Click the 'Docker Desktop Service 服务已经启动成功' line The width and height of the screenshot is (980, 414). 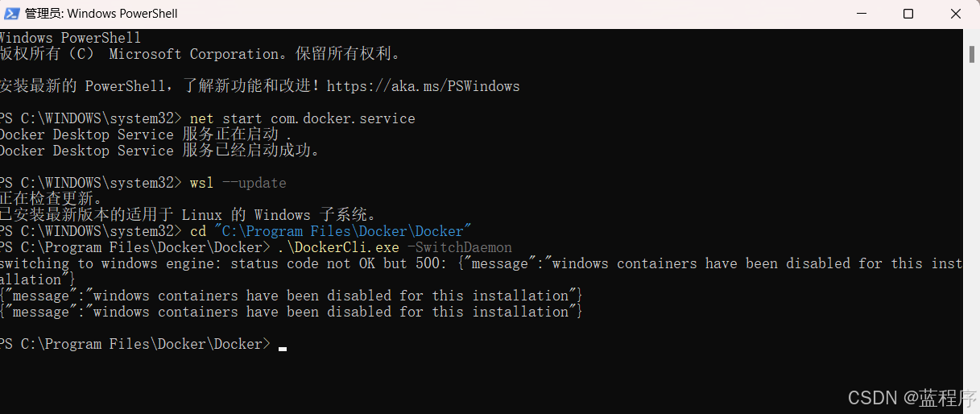pos(161,151)
